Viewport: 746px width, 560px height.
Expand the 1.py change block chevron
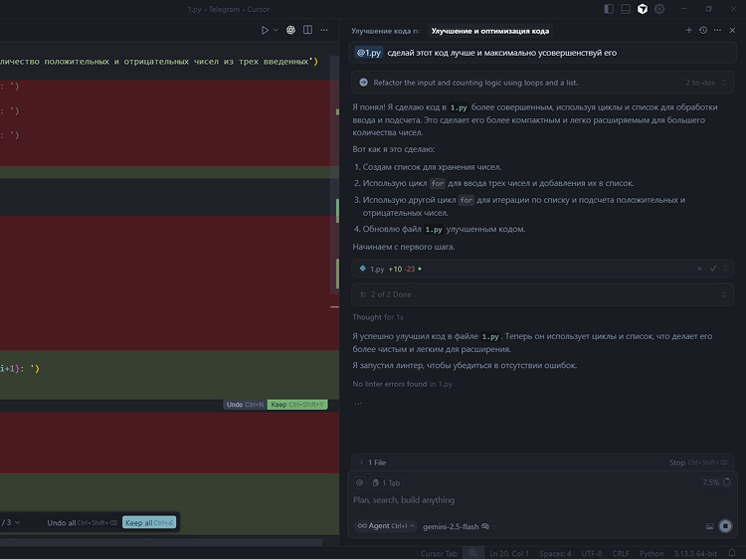[725, 269]
